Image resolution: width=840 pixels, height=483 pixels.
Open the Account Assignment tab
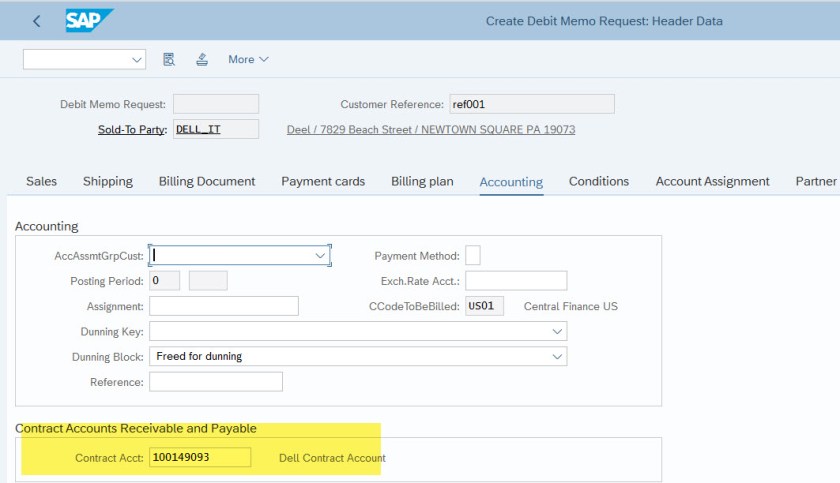[712, 181]
